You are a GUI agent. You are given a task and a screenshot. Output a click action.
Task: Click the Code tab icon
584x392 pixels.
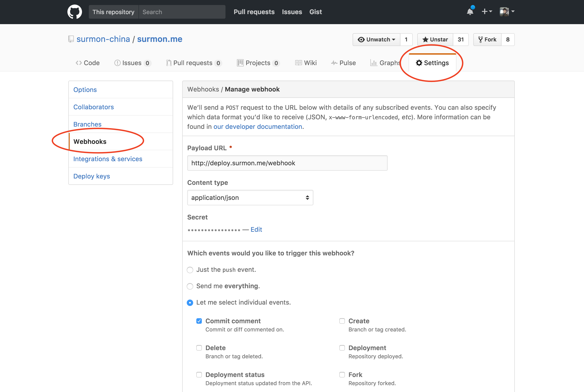pyautogui.click(x=79, y=63)
